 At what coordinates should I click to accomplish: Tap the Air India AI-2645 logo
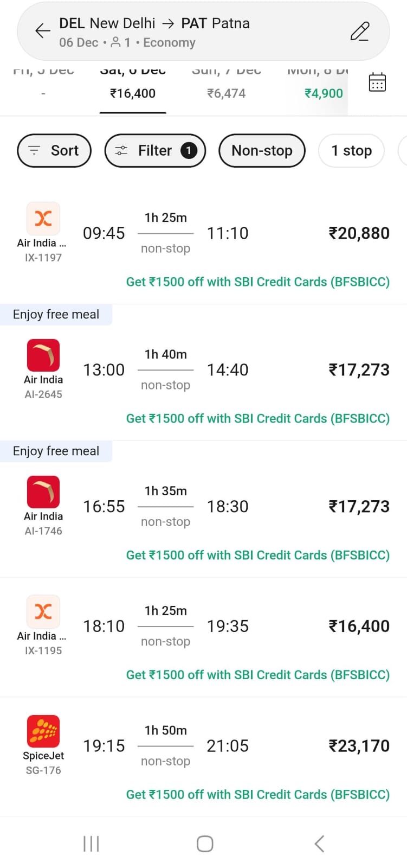[43, 355]
